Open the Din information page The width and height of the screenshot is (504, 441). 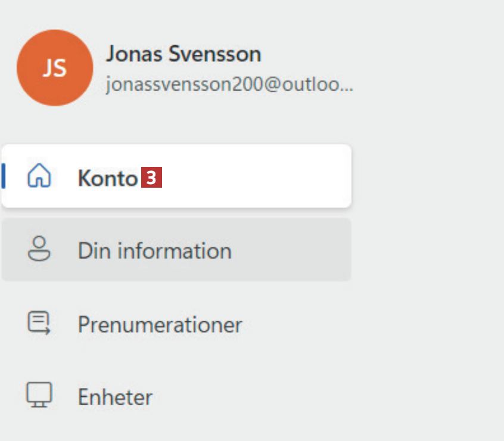pos(177,250)
